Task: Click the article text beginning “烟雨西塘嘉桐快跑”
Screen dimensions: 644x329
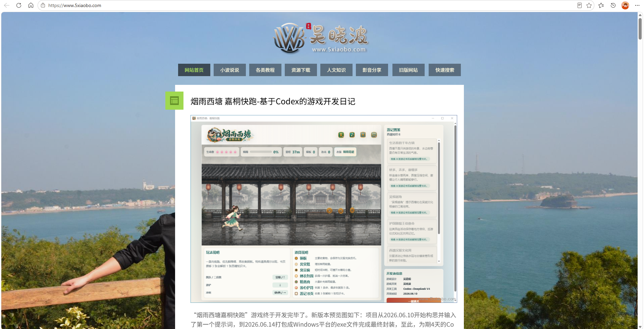Action: click(324, 320)
